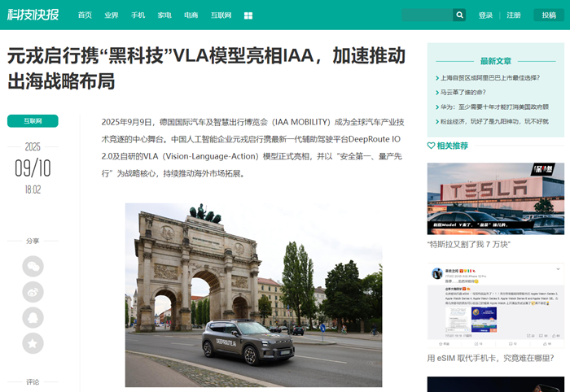
Task: Open the 科技快报 site logo
Action: [x=33, y=15]
